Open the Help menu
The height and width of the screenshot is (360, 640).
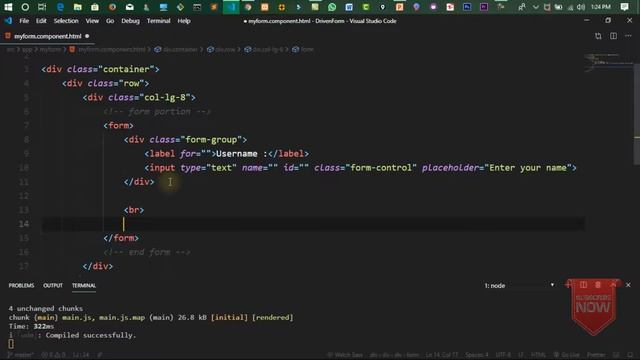pos(184,21)
